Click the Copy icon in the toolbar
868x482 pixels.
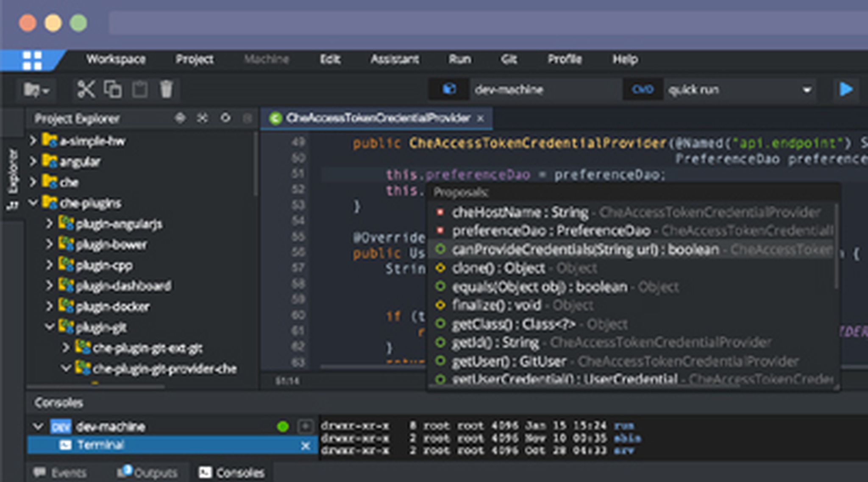tap(114, 89)
